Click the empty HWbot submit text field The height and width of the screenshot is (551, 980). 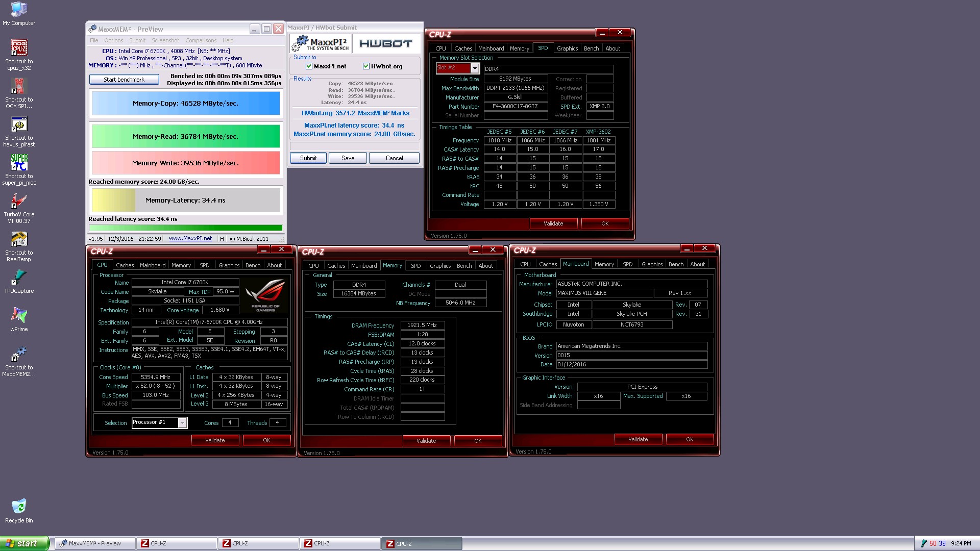[355, 146]
